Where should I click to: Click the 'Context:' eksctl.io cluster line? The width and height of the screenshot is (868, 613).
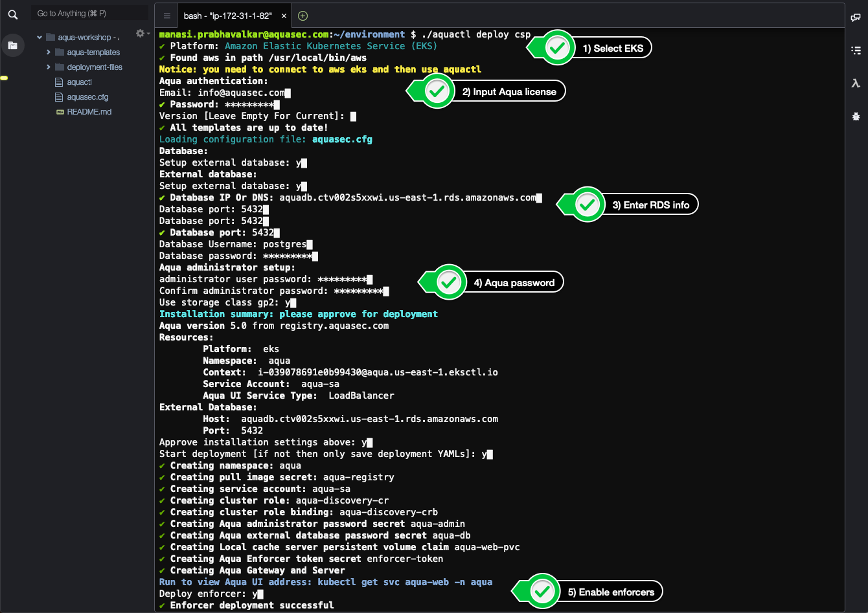(350, 372)
